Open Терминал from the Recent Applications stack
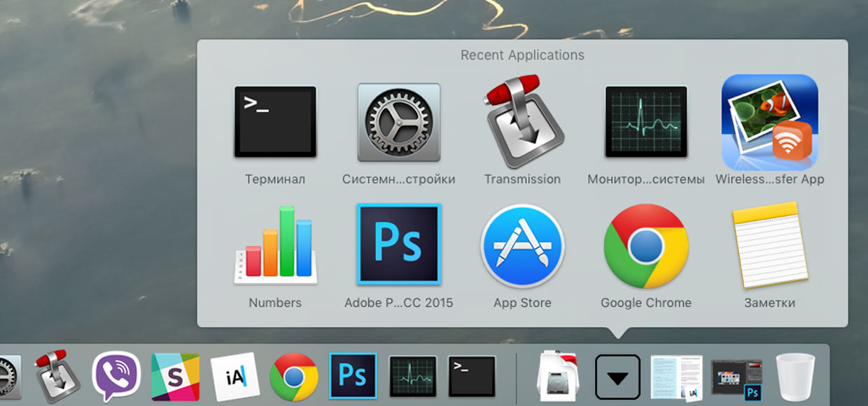 click(275, 122)
